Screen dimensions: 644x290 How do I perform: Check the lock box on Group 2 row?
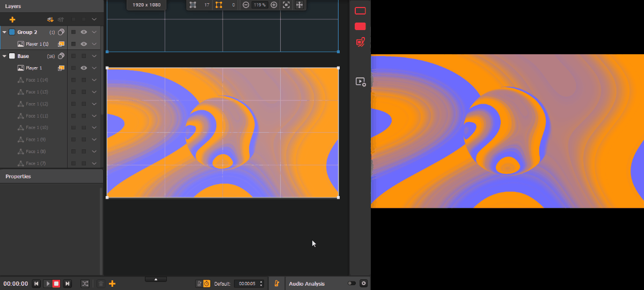[74, 32]
